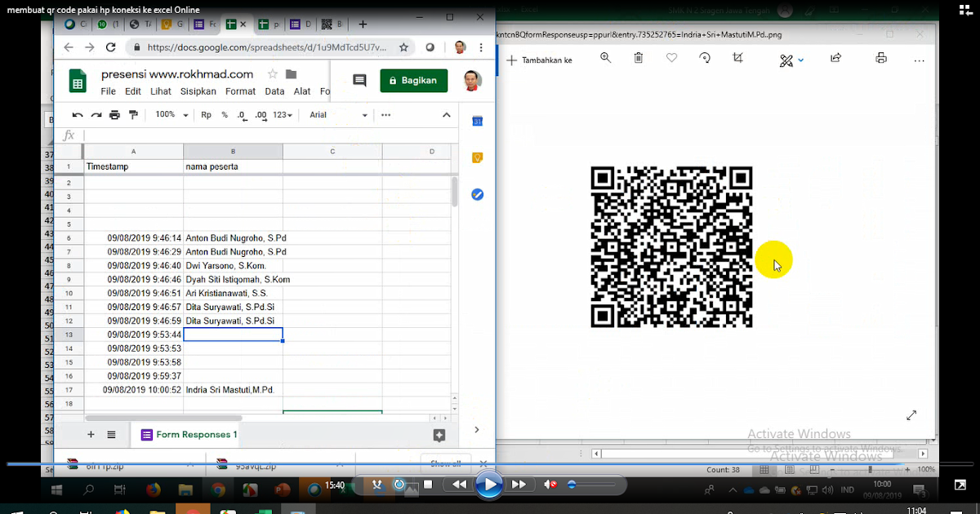Delete the image with trash icon

(639, 58)
